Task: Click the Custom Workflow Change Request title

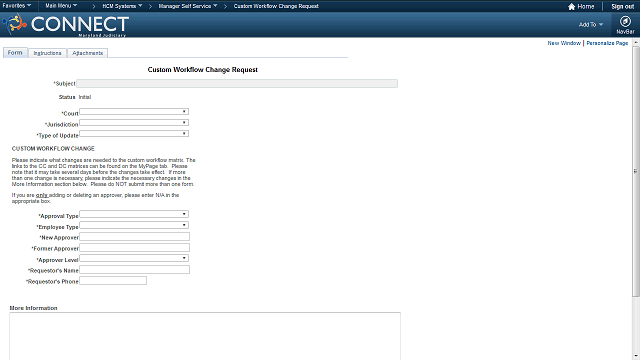Action: 202,70
